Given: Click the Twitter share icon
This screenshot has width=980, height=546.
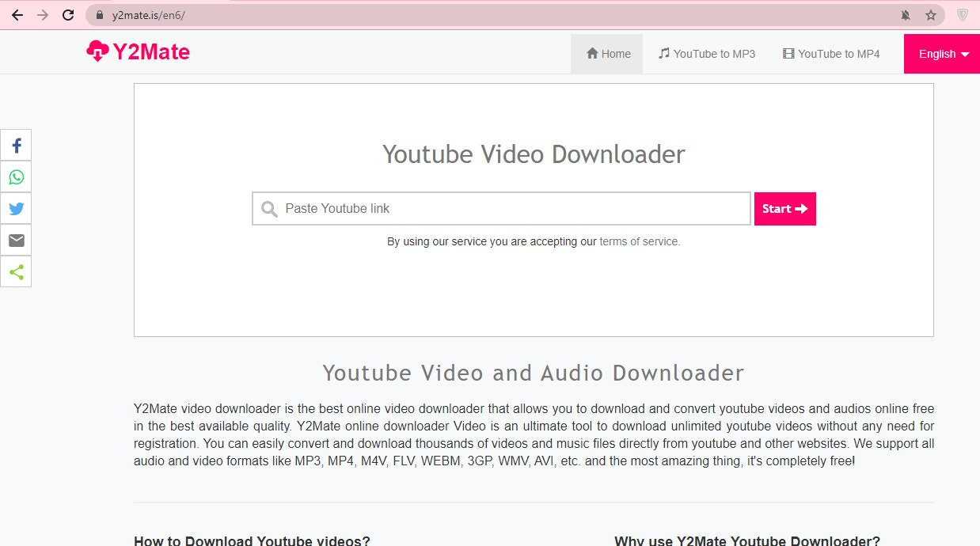Looking at the screenshot, I should pos(16,209).
